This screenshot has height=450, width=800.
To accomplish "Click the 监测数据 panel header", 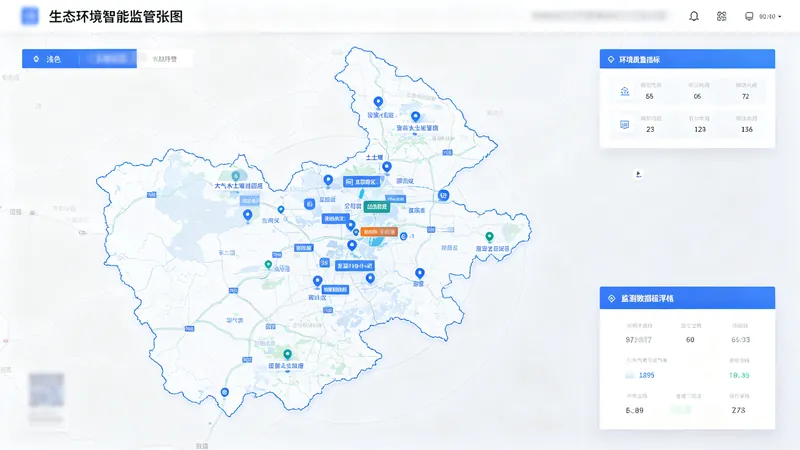I will point(687,298).
